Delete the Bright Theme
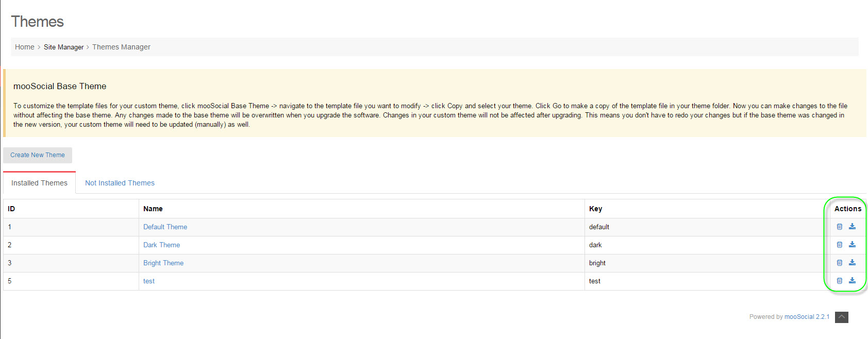 pos(839,263)
